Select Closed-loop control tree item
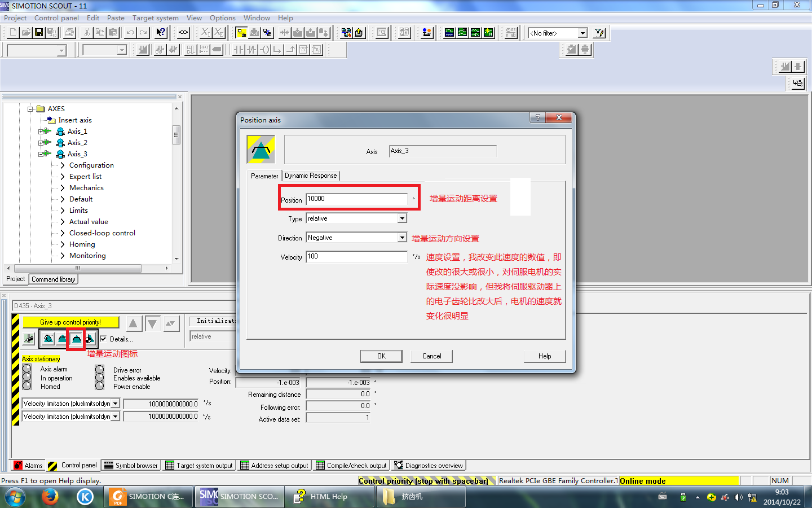812x508 pixels. (x=102, y=233)
